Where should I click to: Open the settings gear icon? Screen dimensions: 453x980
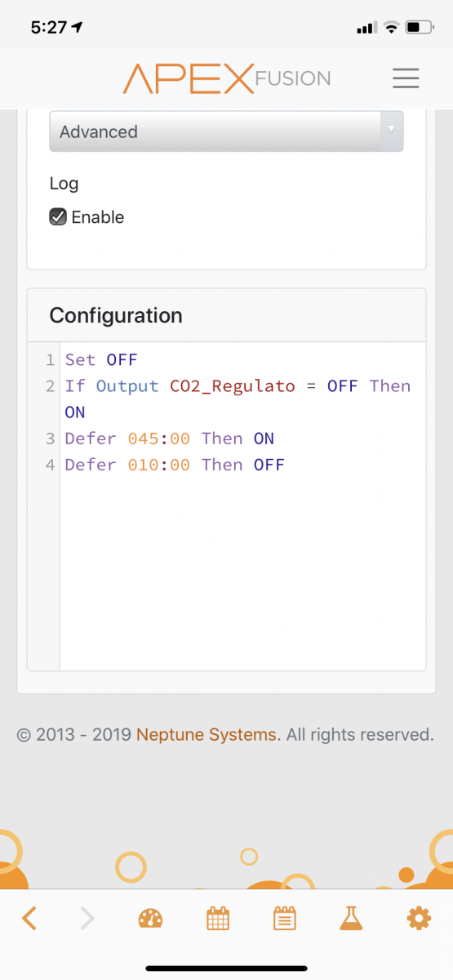pos(419,919)
